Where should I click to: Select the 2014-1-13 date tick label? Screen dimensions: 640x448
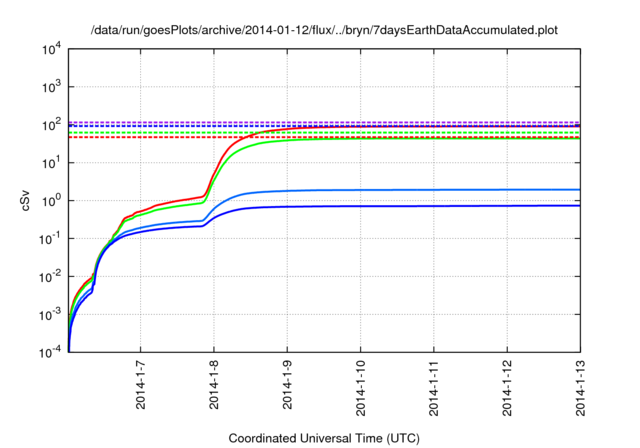580,388
